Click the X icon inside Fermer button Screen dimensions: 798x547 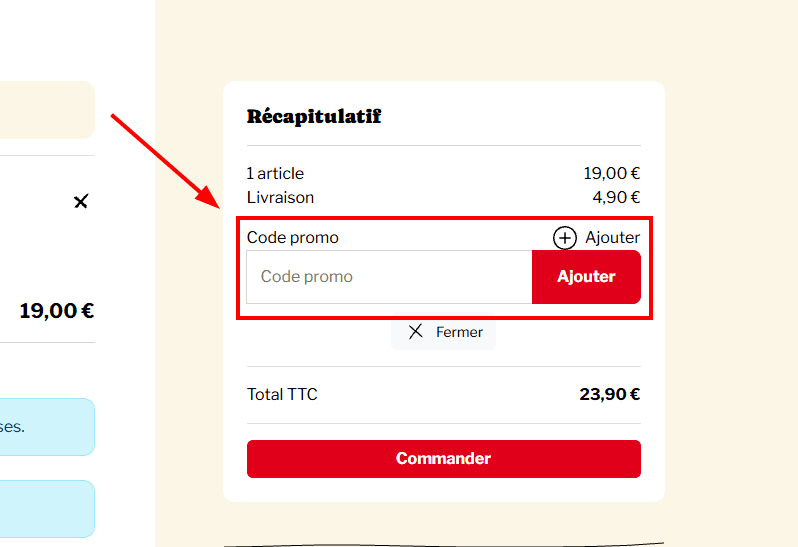(x=416, y=332)
